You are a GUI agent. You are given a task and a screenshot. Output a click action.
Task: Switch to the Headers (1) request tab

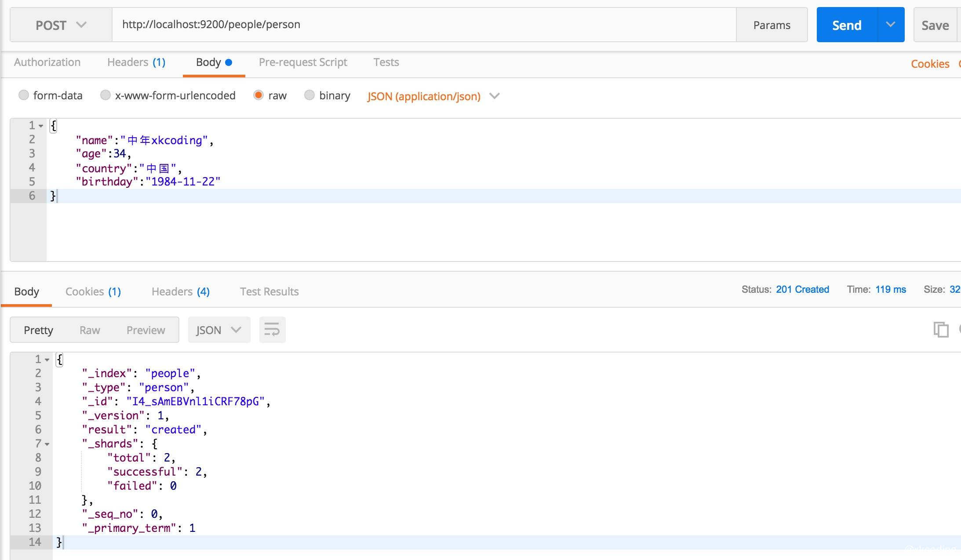click(136, 62)
